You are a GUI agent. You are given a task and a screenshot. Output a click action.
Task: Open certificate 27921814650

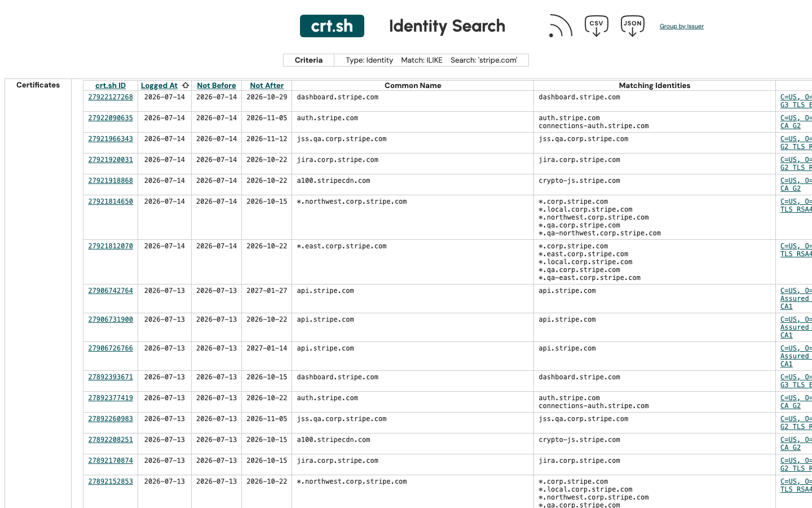[x=111, y=202]
